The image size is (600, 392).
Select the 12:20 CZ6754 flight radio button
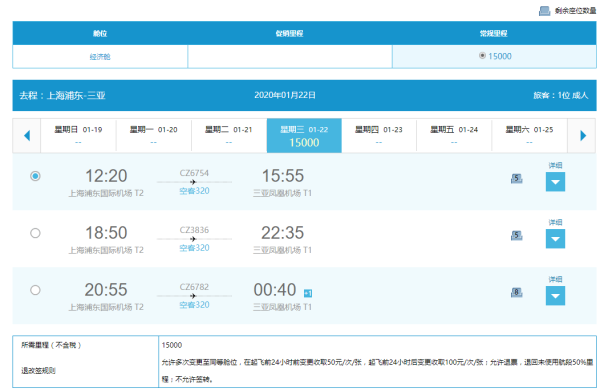(35, 176)
